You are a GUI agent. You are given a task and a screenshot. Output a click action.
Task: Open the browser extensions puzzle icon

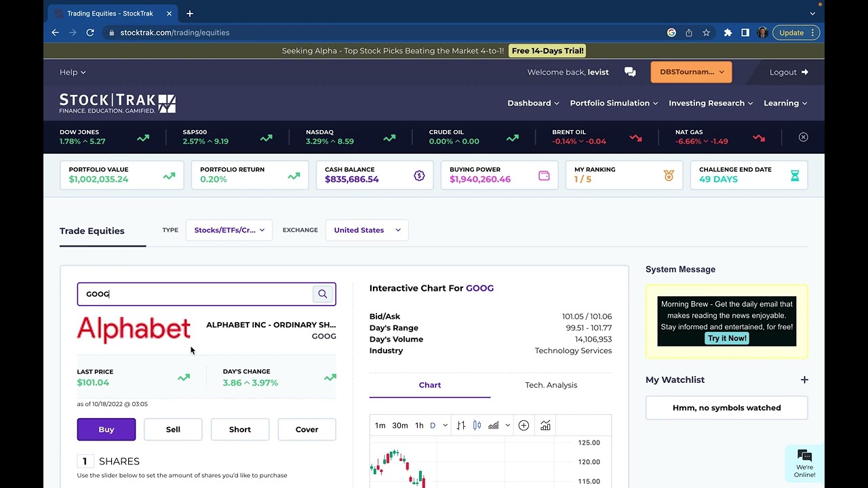coord(728,33)
